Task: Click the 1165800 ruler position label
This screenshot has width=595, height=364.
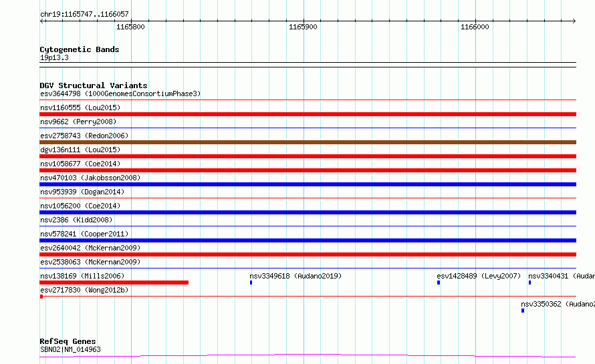Action: 130,27
